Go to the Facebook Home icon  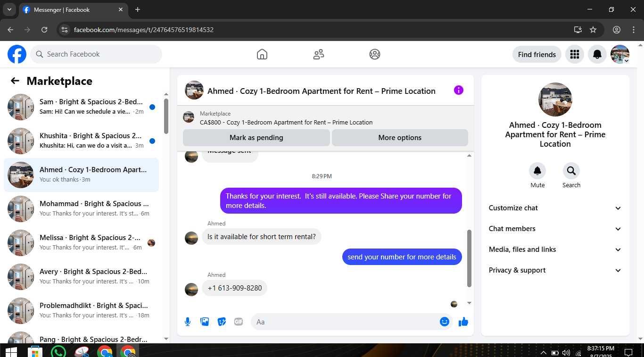262,54
